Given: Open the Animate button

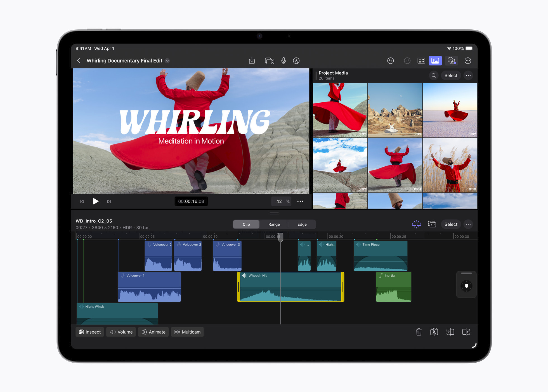Looking at the screenshot, I should [x=153, y=332].
